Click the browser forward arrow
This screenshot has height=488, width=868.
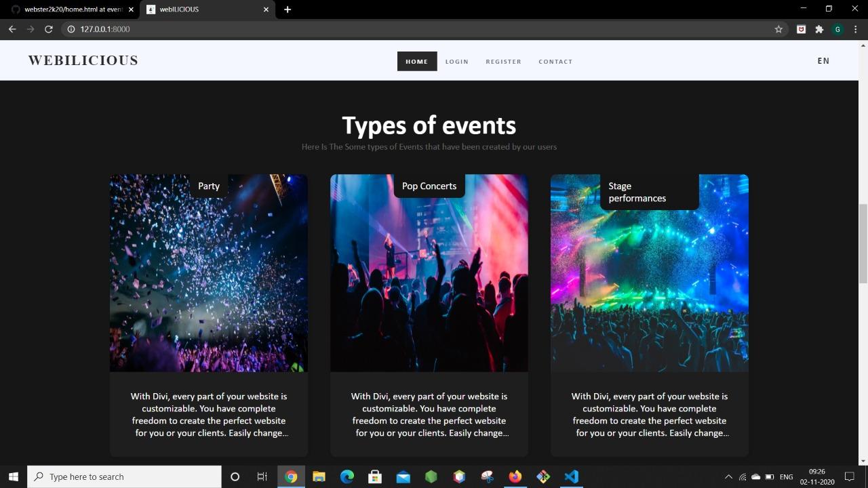click(x=31, y=29)
